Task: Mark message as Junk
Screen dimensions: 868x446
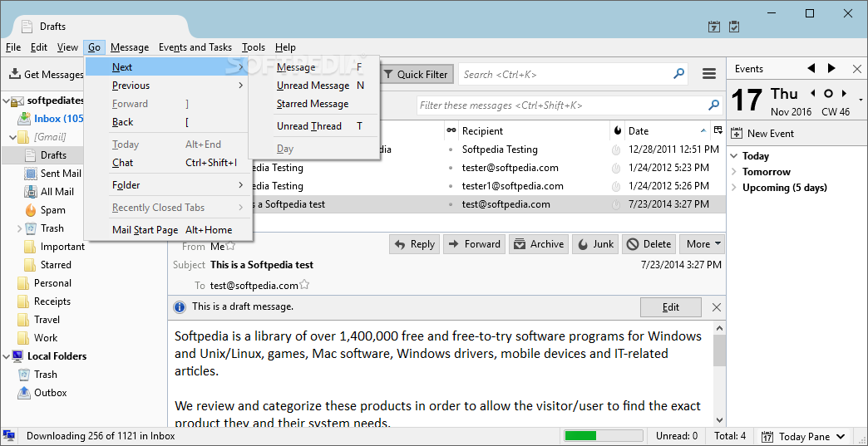Action: coord(595,243)
